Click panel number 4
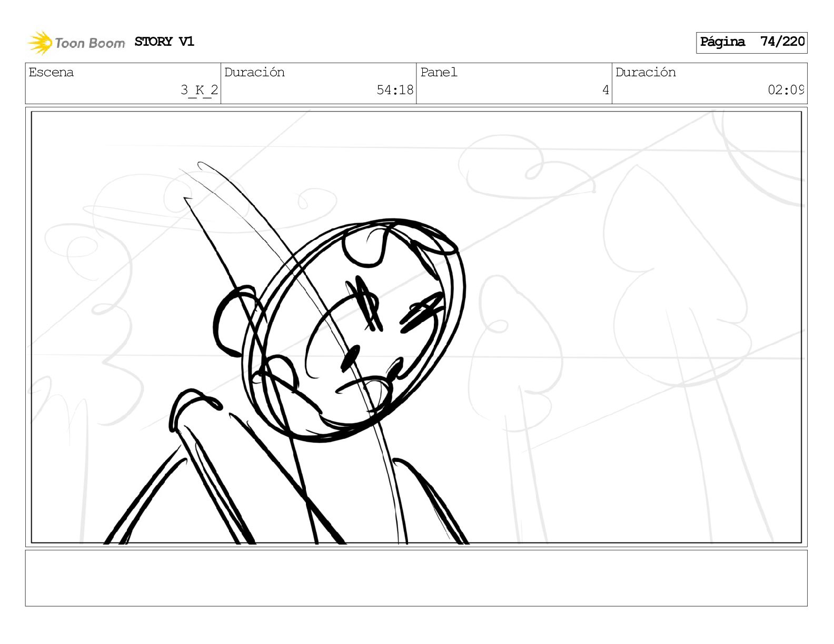Screen dimensions: 834x644 [605, 90]
